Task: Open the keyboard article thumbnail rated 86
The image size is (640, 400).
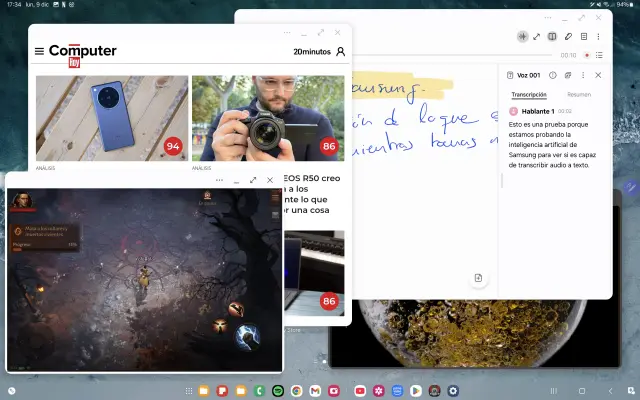Action: point(314,273)
